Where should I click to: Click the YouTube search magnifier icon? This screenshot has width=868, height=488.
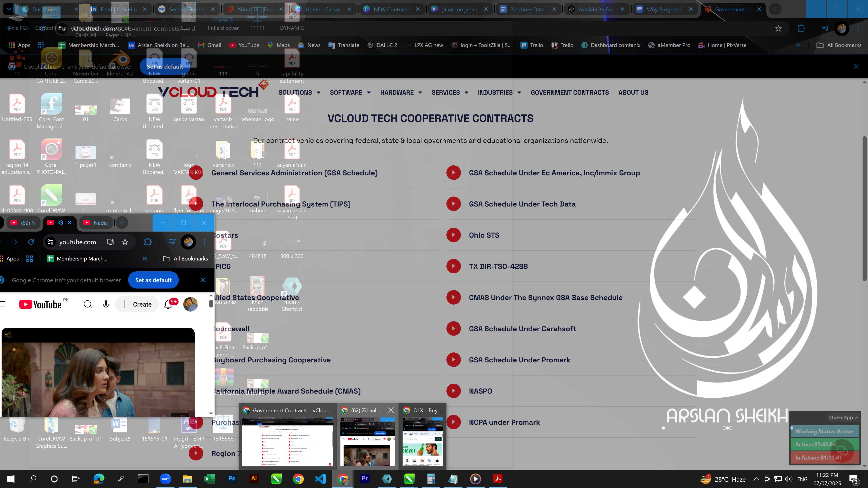coord(88,305)
